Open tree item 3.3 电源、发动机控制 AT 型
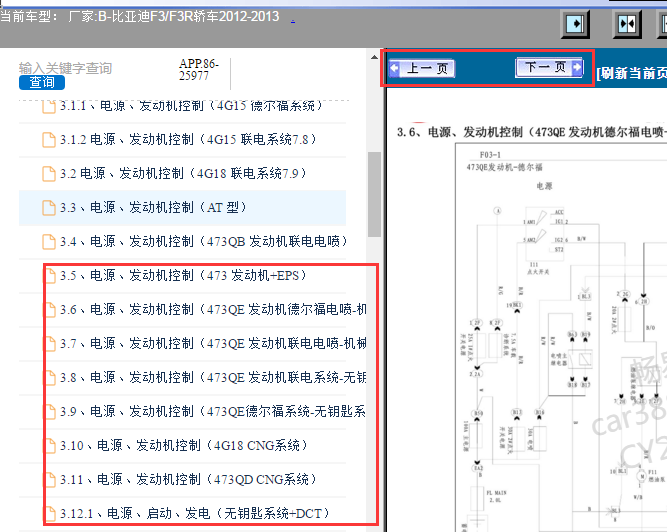 coord(153,208)
